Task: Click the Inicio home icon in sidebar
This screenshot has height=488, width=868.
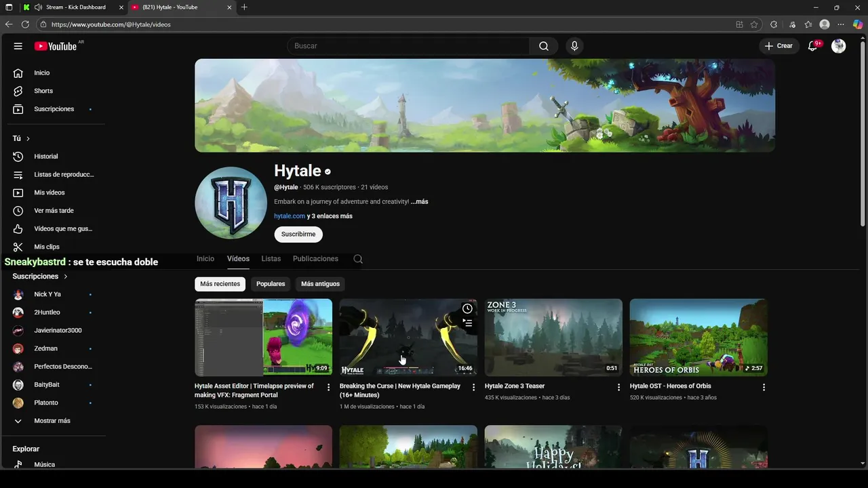Action: point(18,73)
